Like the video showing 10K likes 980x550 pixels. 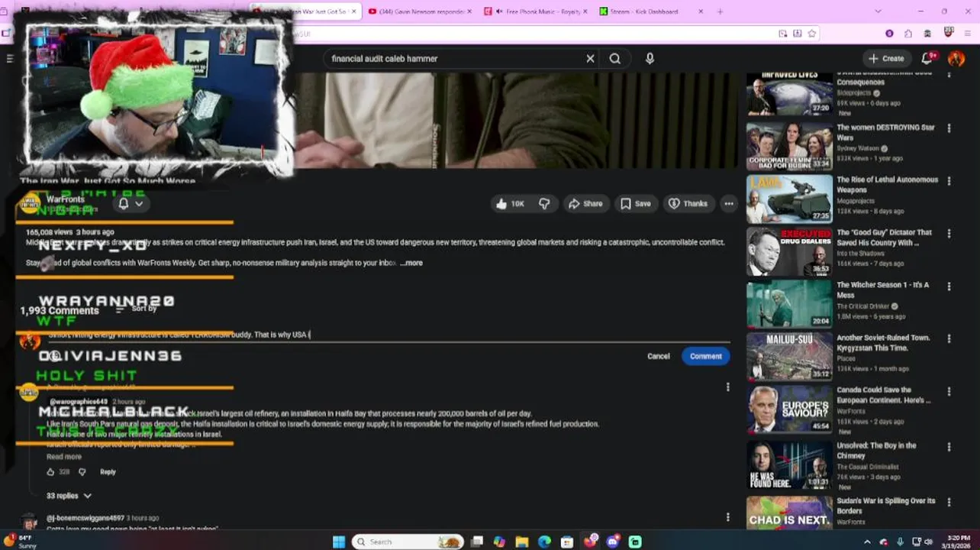point(509,204)
